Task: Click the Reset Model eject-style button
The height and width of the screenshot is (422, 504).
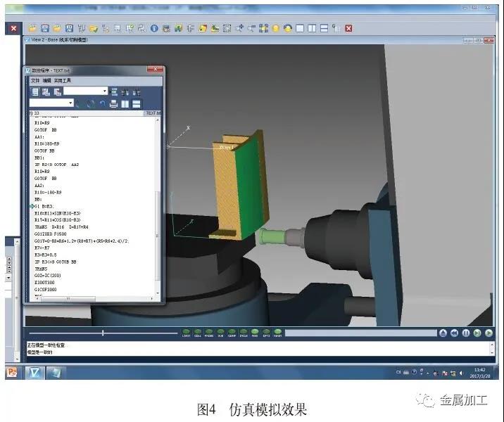Action: pos(443,333)
